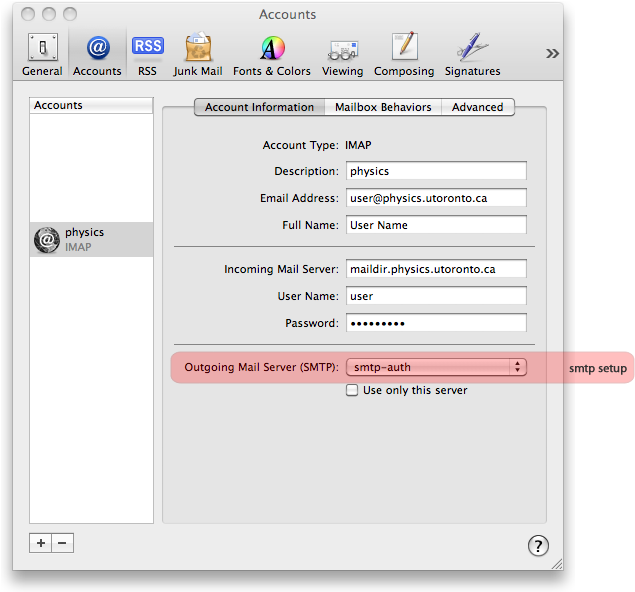Click the Description field
The image size is (635, 592).
pyautogui.click(x=436, y=171)
